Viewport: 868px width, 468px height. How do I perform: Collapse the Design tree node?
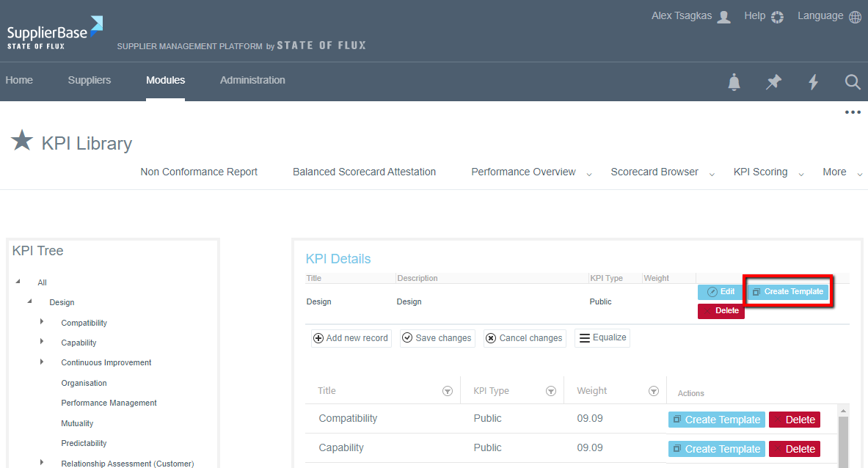coord(30,301)
